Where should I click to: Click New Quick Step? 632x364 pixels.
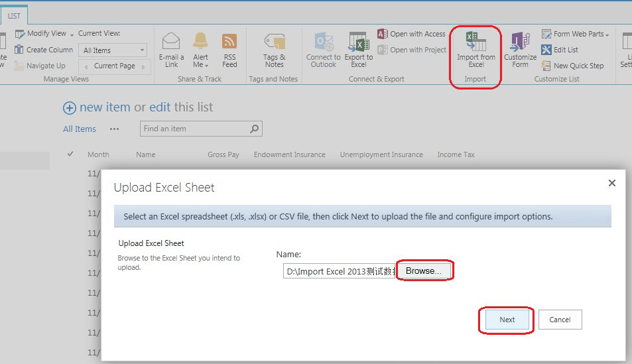coord(572,65)
